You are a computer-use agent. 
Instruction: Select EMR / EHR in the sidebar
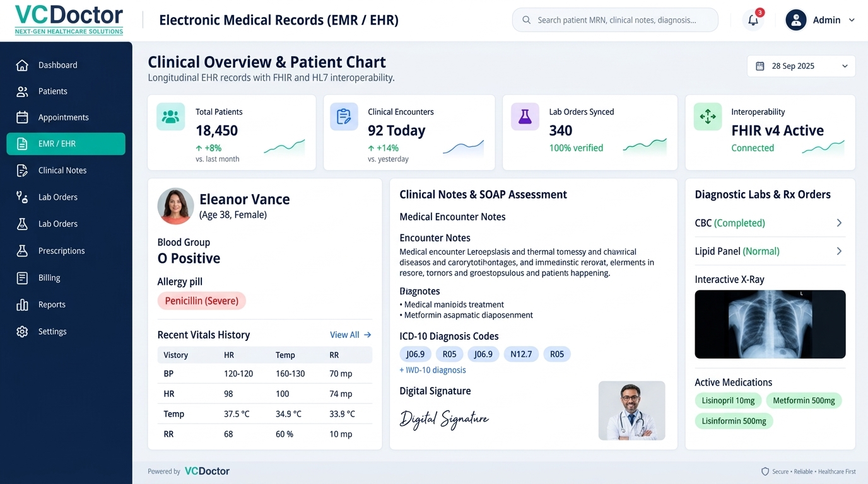point(66,144)
